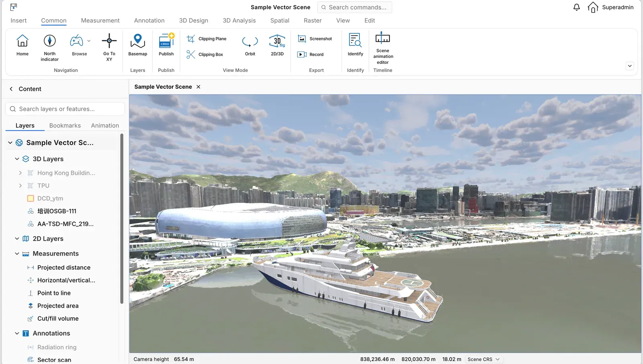643x364 pixels.
Task: Open the Go To XY tool
Action: (109, 41)
